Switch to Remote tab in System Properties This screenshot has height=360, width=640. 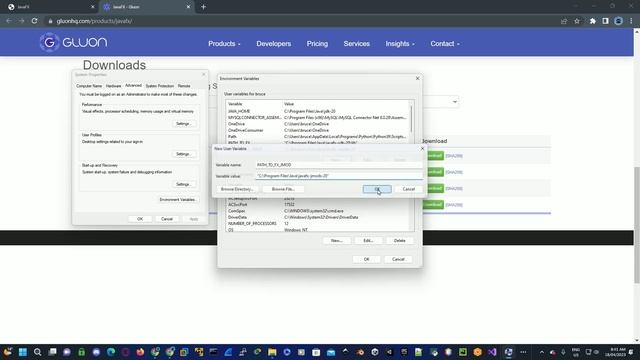click(184, 86)
